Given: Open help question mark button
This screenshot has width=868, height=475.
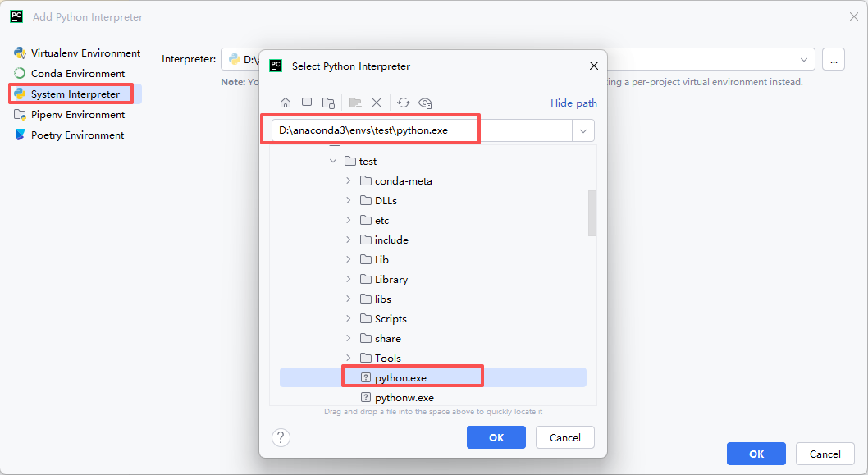Looking at the screenshot, I should tap(281, 437).
